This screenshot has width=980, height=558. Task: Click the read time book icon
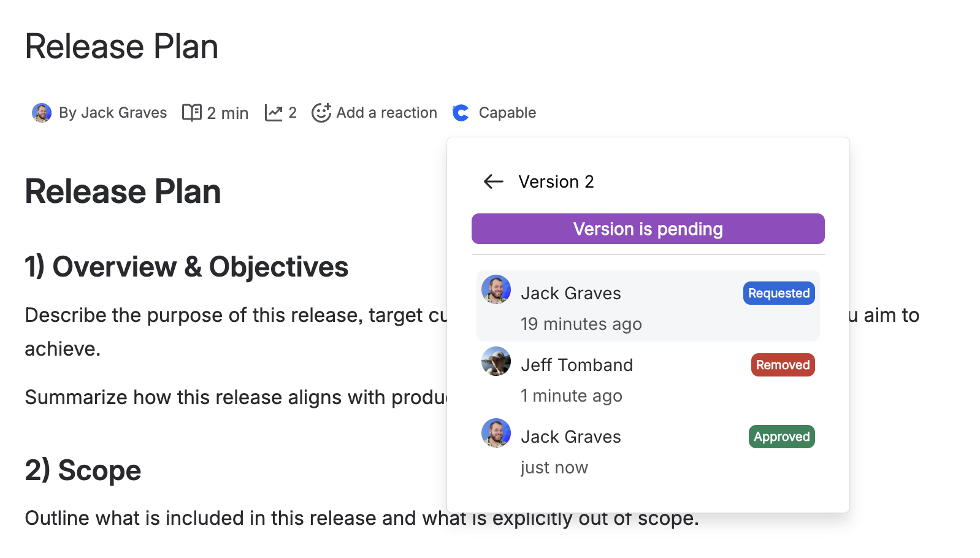pos(192,113)
